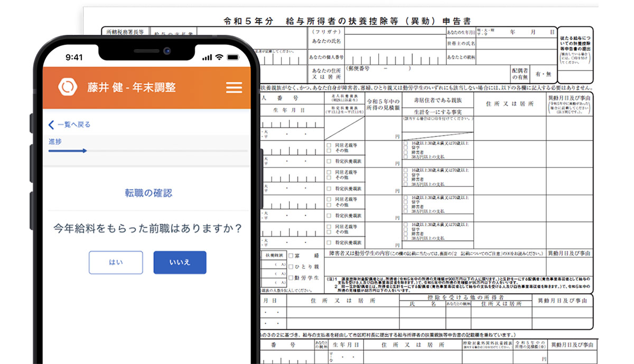Check the first 留学 checkbox
This screenshot has width=634, height=364.
tap(405, 146)
